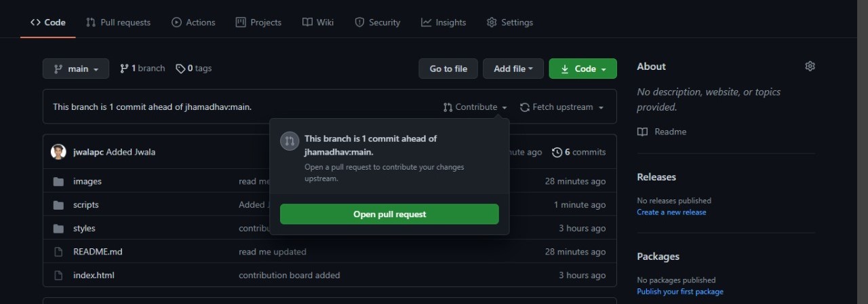The image size is (868, 304).
Task: Click the Releases heading
Action: click(x=656, y=176)
